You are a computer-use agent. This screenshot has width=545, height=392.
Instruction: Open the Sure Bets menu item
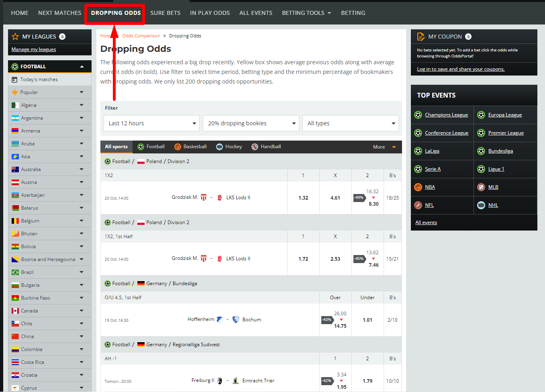pos(165,13)
